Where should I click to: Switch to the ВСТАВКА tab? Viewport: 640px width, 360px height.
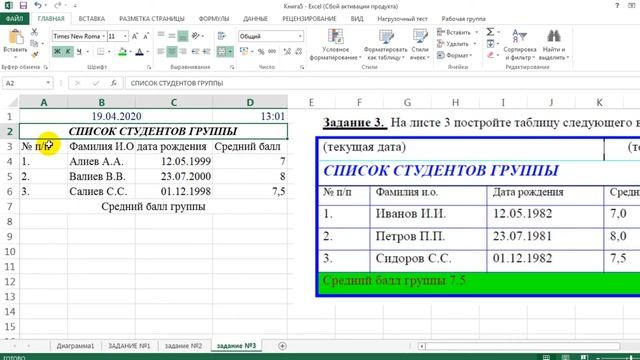pyautogui.click(x=91, y=19)
